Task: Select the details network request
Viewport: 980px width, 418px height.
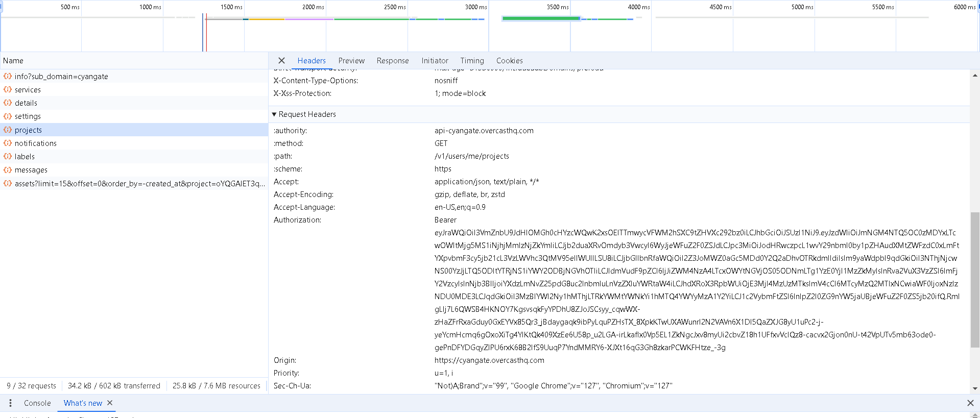Action: tap(26, 103)
